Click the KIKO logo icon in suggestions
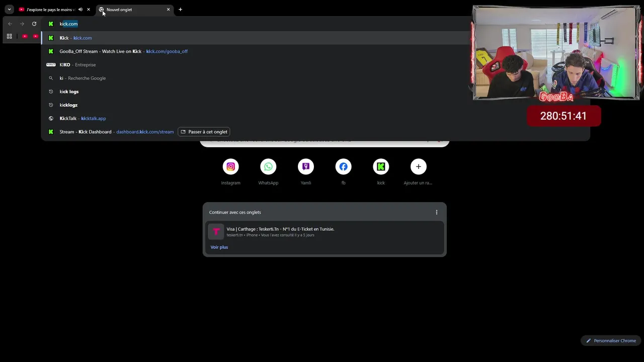Viewport: 644px width, 362px height. click(x=51, y=65)
